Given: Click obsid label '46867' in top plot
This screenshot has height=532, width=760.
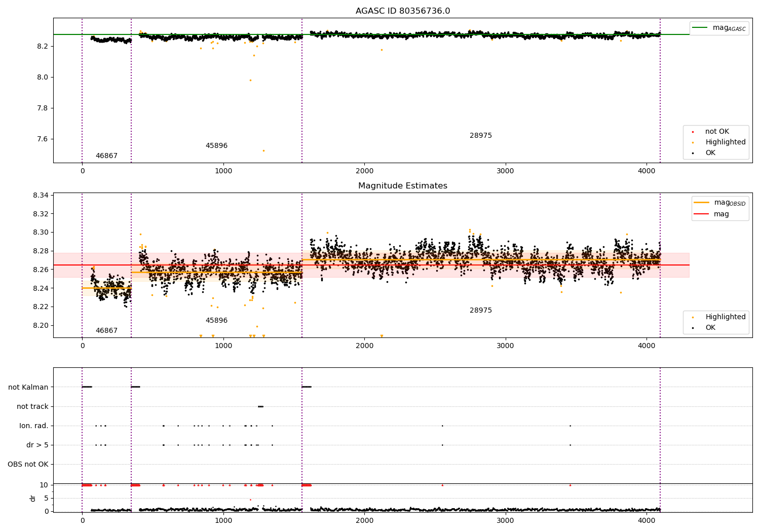Looking at the screenshot, I should tap(106, 156).
